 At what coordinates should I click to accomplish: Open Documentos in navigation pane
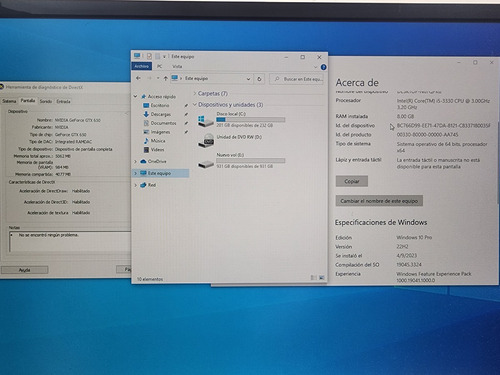(x=163, y=123)
